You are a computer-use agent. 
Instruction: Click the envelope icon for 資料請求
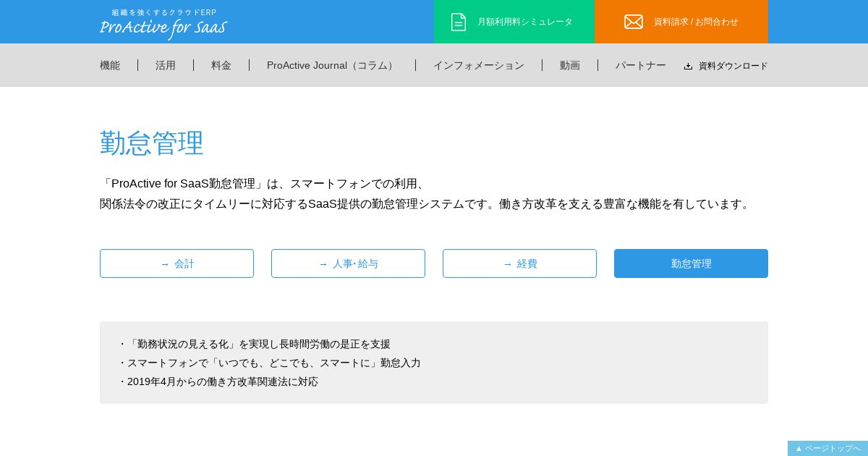pos(634,22)
